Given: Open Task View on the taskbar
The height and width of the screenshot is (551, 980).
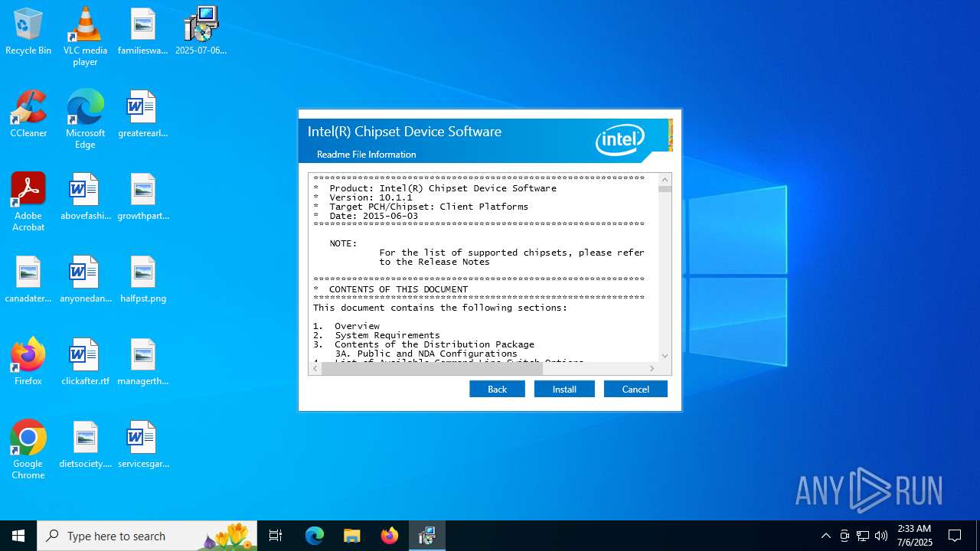Looking at the screenshot, I should coord(276,536).
